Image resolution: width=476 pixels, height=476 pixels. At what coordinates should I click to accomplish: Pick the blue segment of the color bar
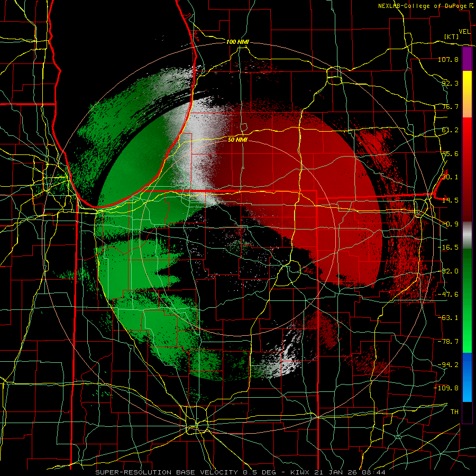click(x=467, y=377)
